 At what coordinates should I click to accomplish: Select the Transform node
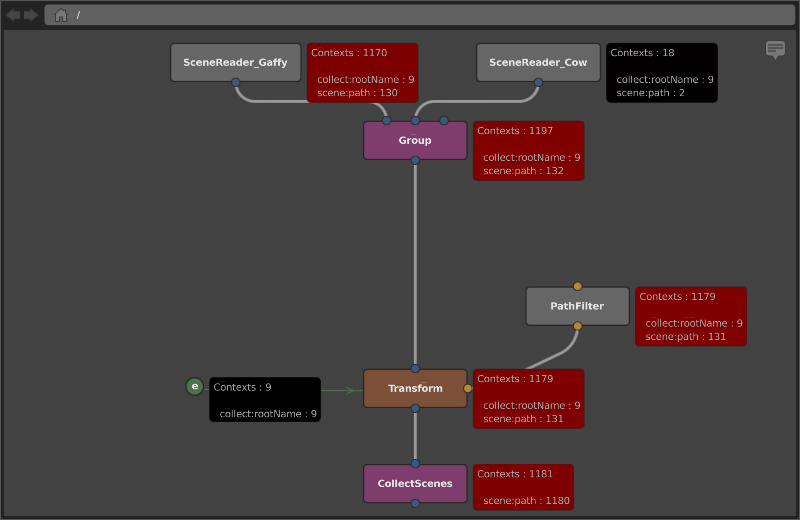click(415, 388)
